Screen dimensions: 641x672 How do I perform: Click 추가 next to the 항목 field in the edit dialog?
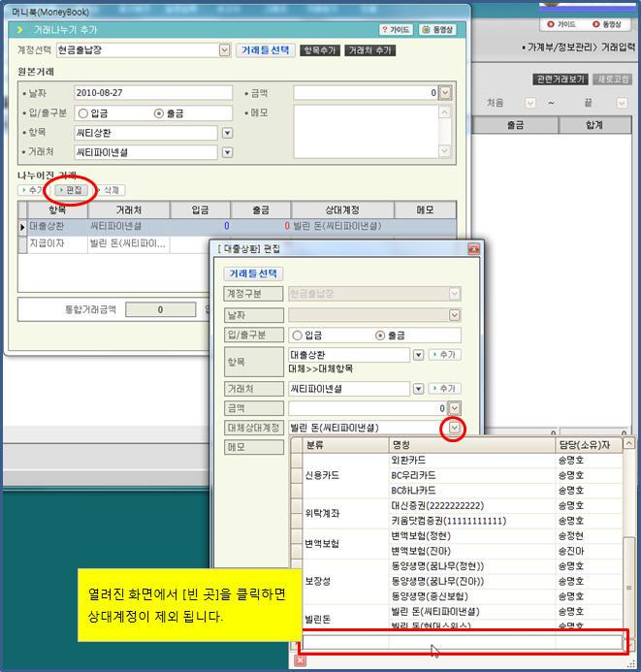point(444,355)
